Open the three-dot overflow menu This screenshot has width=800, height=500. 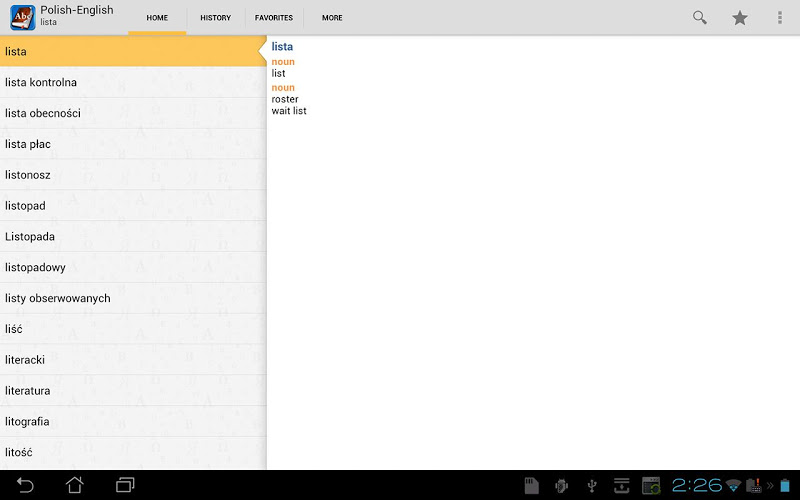click(x=780, y=18)
